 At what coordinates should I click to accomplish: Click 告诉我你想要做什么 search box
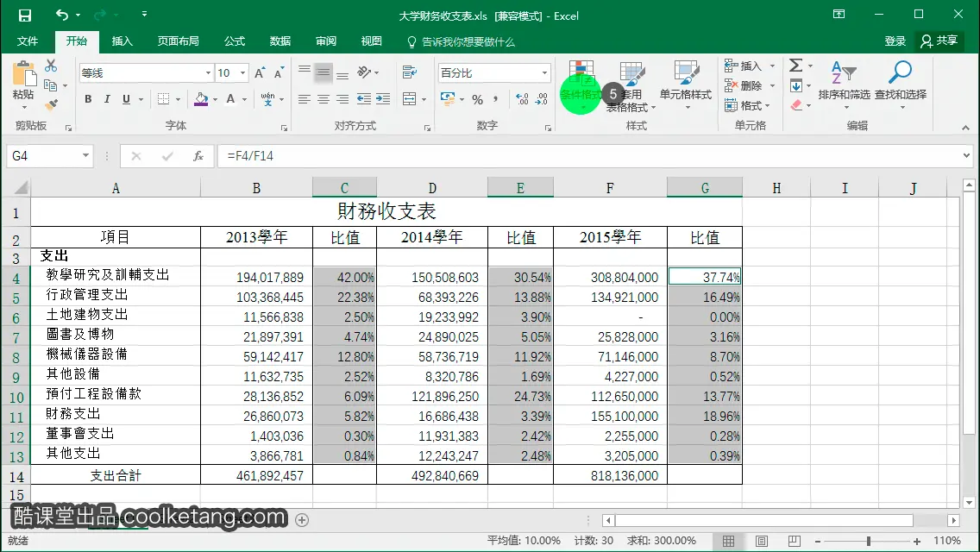[462, 42]
